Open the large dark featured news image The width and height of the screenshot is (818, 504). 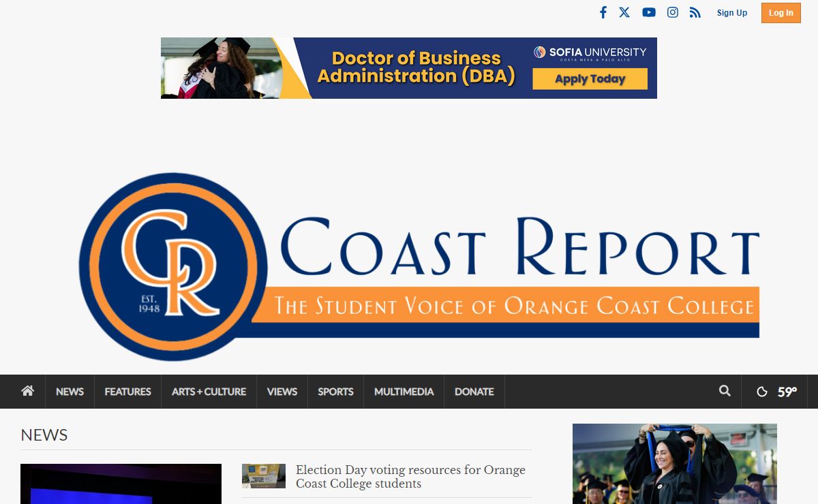121,484
